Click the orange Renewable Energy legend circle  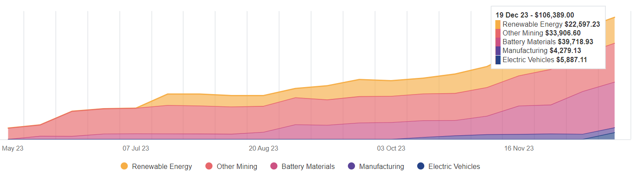[x=124, y=166]
